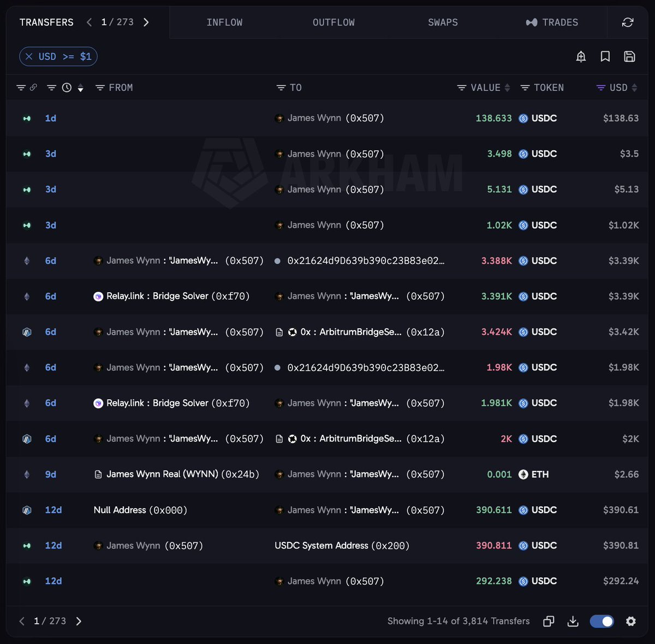Save the filter with the floppy disk icon
This screenshot has width=655, height=644.
[629, 57]
